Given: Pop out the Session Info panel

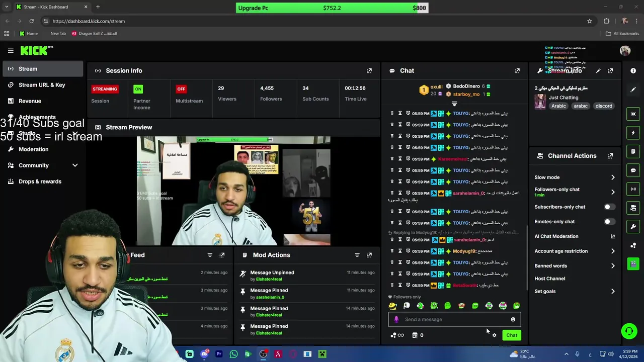Looking at the screenshot, I should [369, 71].
